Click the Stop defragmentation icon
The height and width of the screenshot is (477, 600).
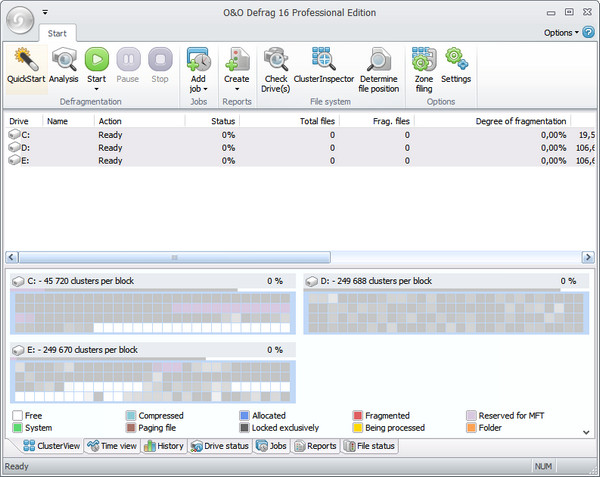[x=160, y=59]
